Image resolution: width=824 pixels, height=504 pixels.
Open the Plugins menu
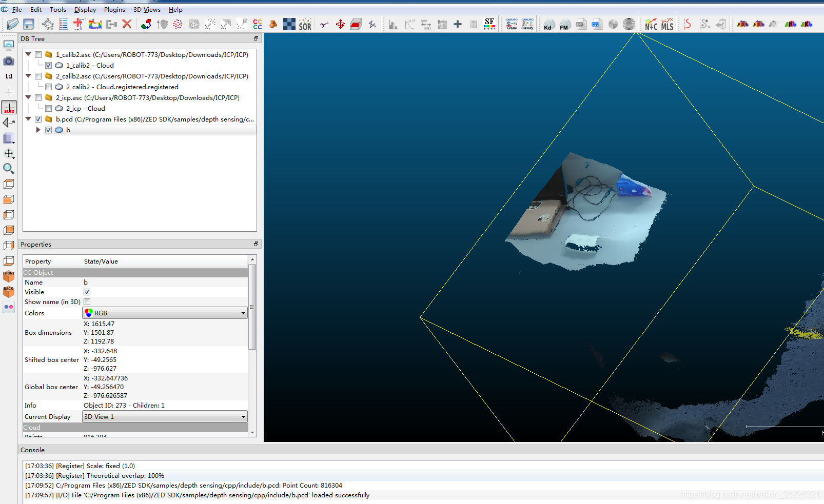[x=114, y=10]
